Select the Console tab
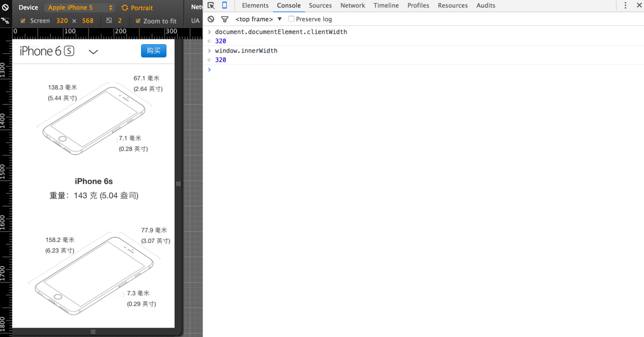Screen dimensions: 644x337 [x=289, y=5]
